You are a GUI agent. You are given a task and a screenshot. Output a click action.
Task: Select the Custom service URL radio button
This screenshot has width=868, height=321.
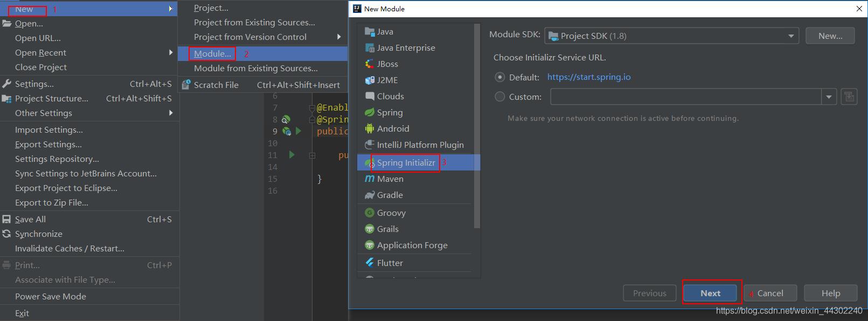coord(500,97)
